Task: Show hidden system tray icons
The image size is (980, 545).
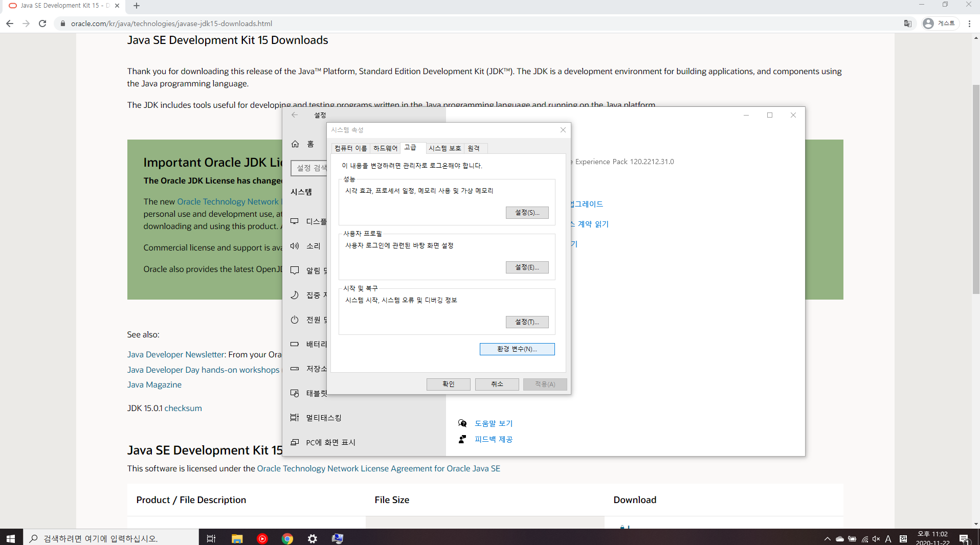Action: click(x=827, y=539)
